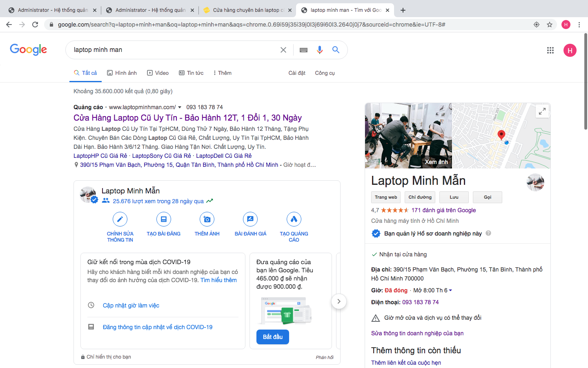The image size is (588, 368).
Task: Open LaptopSony Cũ Giá Rẻ link
Action: click(x=161, y=156)
